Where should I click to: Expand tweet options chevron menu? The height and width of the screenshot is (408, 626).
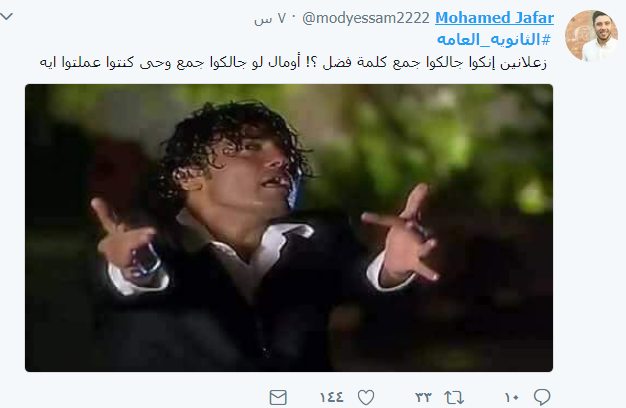(x=6, y=16)
